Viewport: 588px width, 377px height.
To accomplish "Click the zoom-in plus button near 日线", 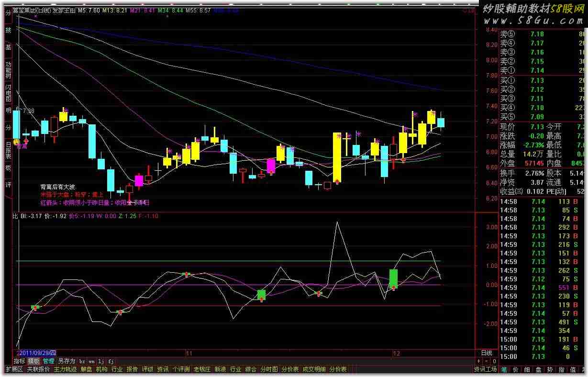I will [479, 361].
